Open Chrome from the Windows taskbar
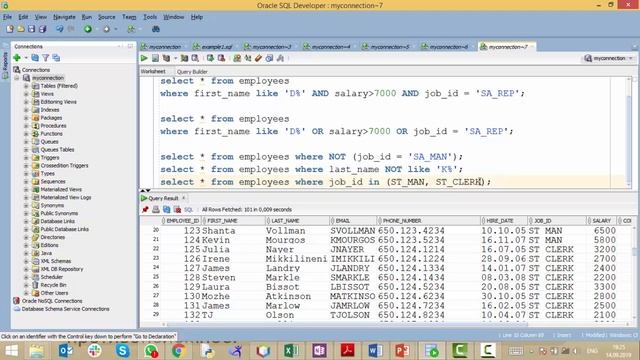This screenshot has height=360, width=640. [178, 351]
